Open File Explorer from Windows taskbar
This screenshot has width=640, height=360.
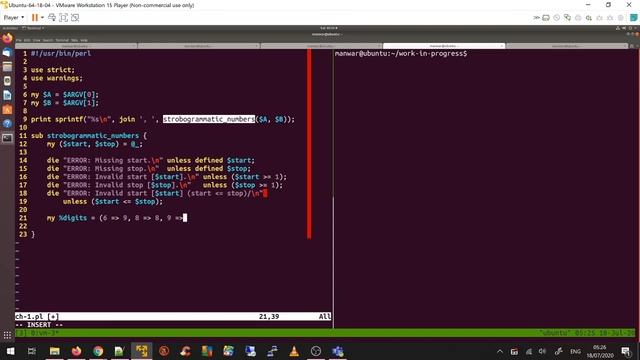coord(54,351)
